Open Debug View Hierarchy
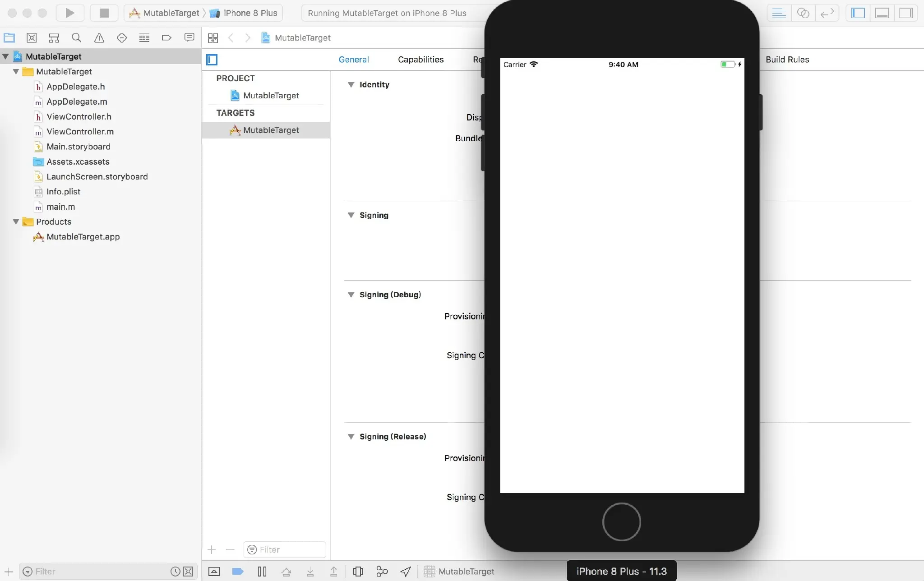Image resolution: width=924 pixels, height=581 pixels. [x=358, y=572]
